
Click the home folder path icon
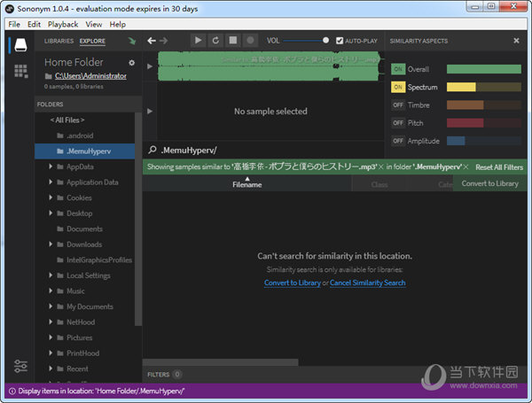49,76
